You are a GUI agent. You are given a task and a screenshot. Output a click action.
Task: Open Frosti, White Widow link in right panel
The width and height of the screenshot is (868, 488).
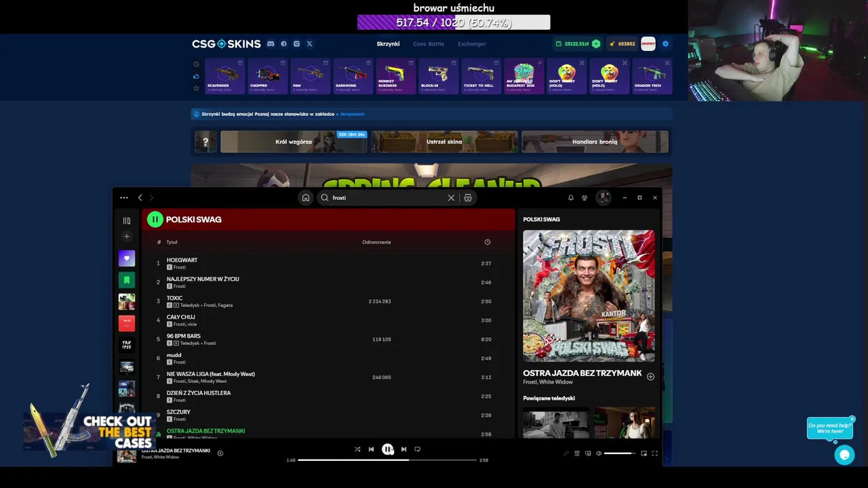point(547,382)
